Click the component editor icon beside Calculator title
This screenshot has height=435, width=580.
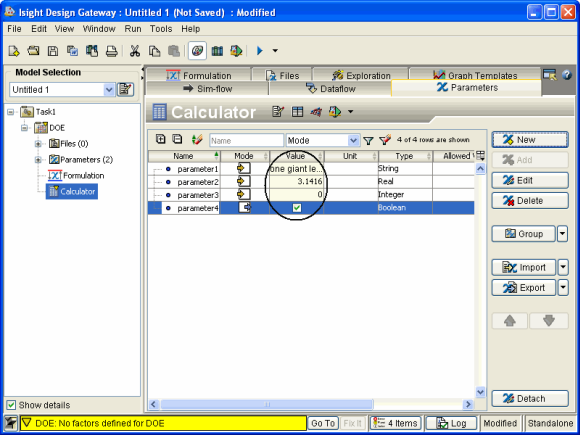(x=278, y=112)
